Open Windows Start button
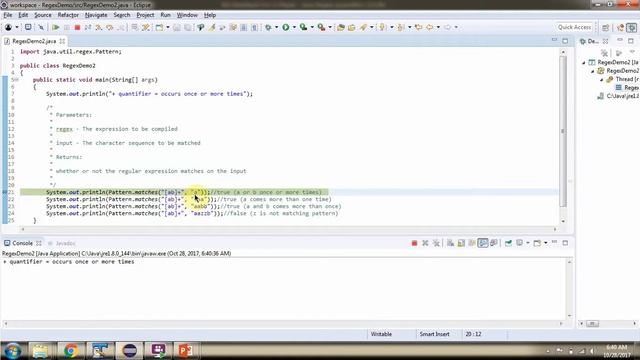 13,351
